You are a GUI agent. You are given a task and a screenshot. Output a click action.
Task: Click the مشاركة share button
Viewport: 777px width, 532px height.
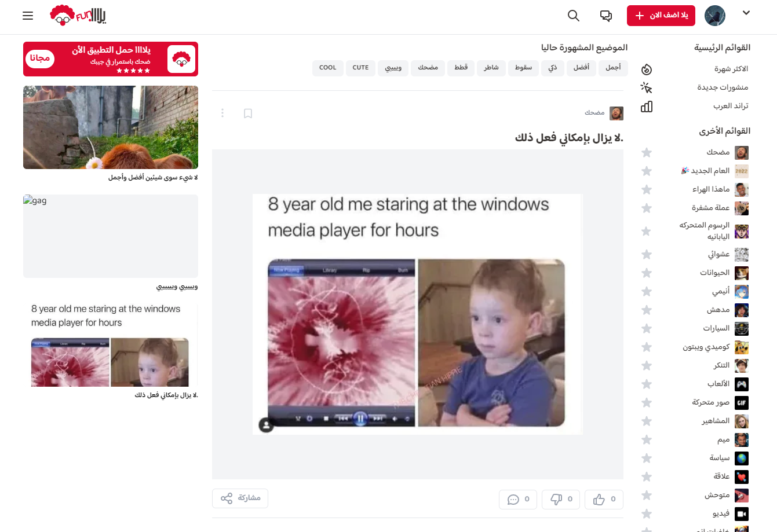pyautogui.click(x=240, y=498)
